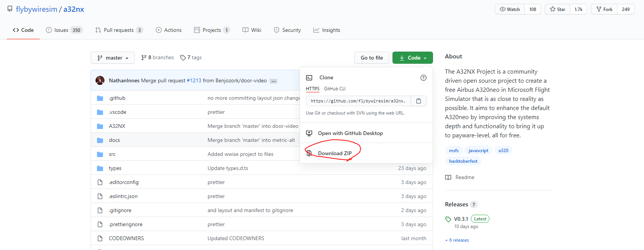View the 7 tags link
Viewport: 644px width, 250px height.
click(191, 58)
